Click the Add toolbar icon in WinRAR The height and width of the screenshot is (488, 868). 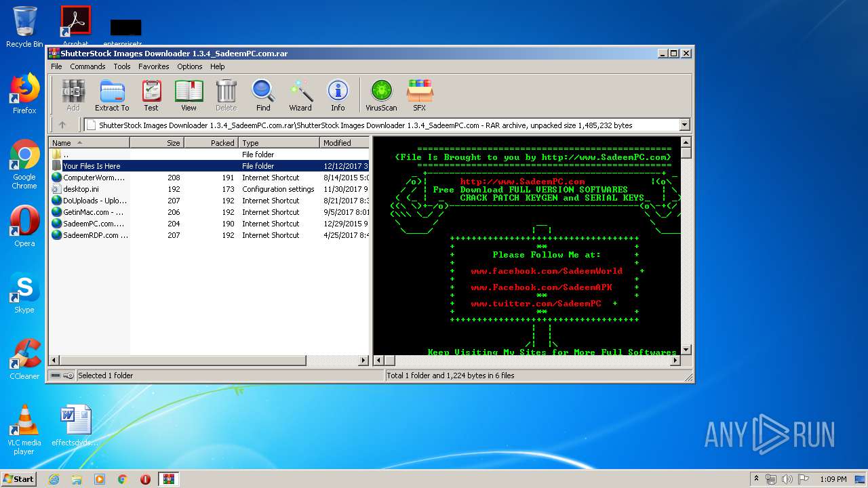(x=73, y=95)
